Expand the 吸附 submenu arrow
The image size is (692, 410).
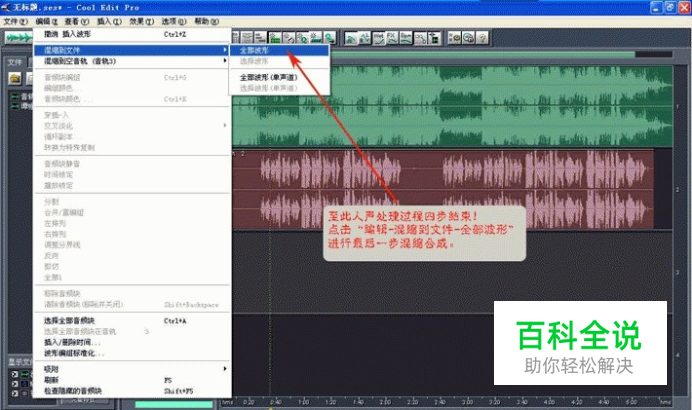(225, 369)
